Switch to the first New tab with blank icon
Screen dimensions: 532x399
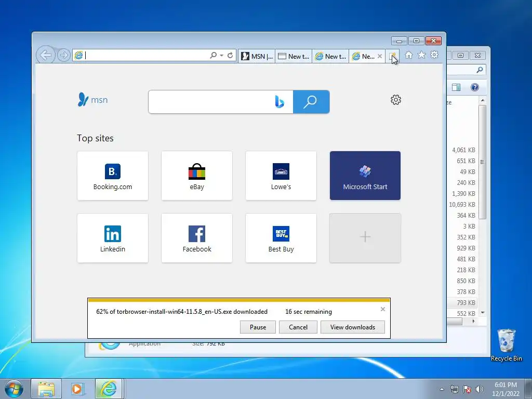pyautogui.click(x=294, y=56)
